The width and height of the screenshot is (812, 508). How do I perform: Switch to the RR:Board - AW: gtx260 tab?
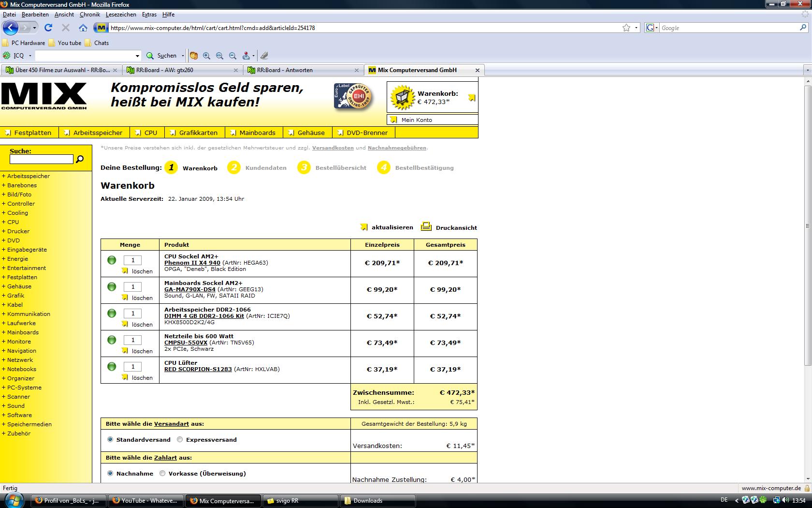182,70
